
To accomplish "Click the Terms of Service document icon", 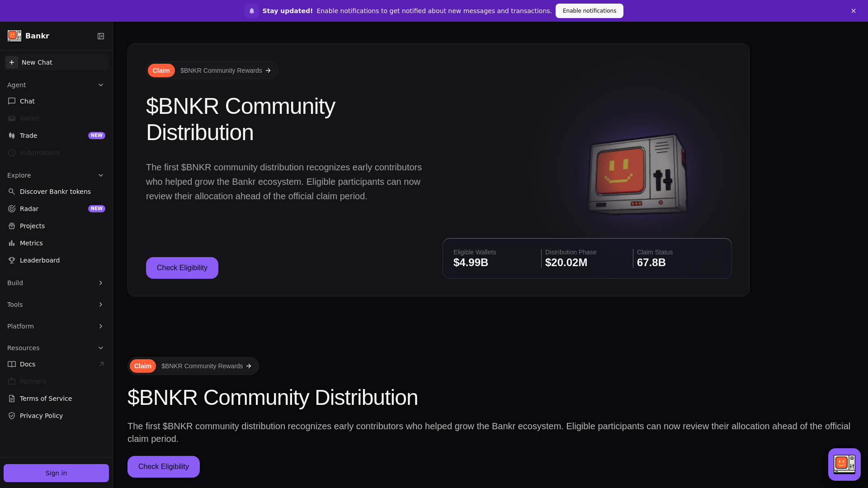I will click(12, 399).
